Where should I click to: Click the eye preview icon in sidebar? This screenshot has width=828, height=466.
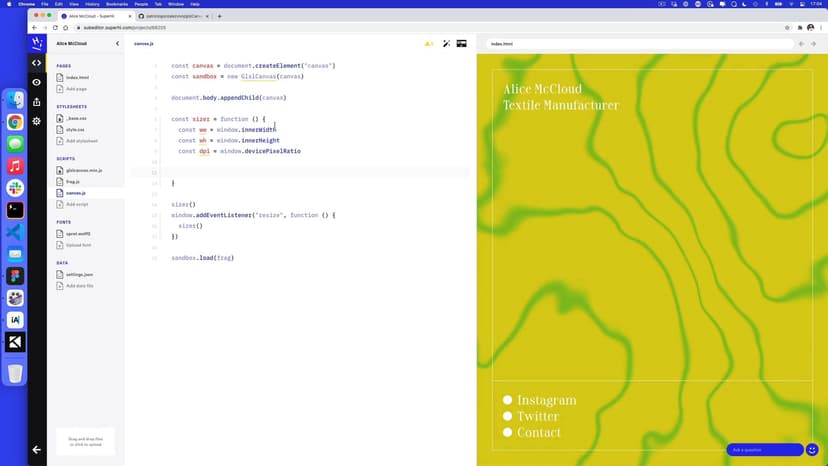point(37,82)
